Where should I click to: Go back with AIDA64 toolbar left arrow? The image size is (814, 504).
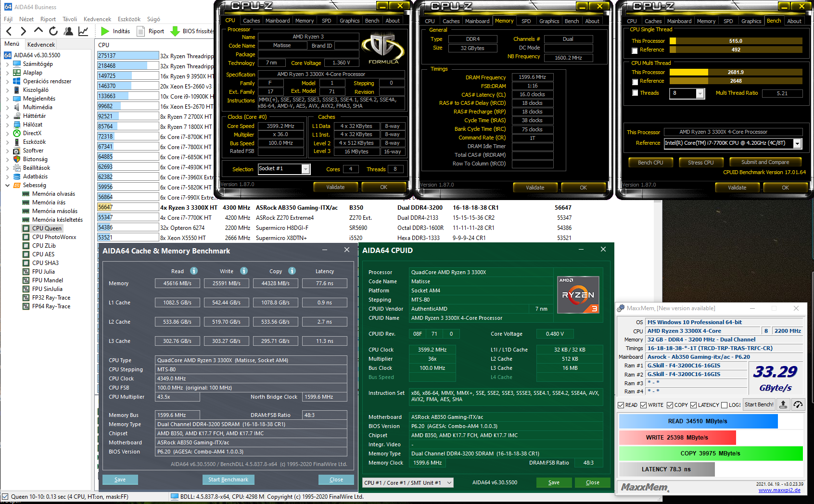(x=9, y=31)
